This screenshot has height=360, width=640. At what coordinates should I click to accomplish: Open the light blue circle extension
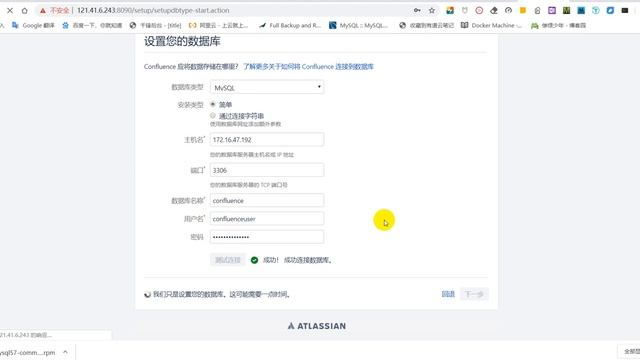point(596,11)
